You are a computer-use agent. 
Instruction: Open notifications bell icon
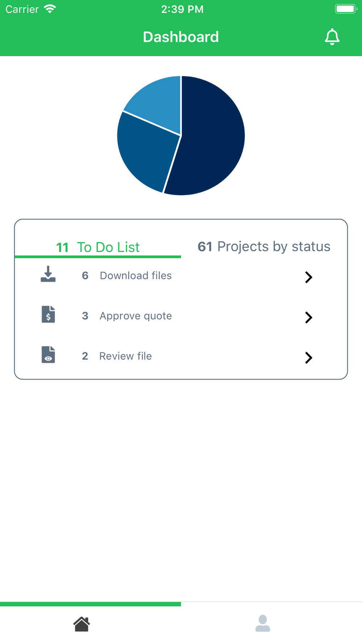(332, 37)
